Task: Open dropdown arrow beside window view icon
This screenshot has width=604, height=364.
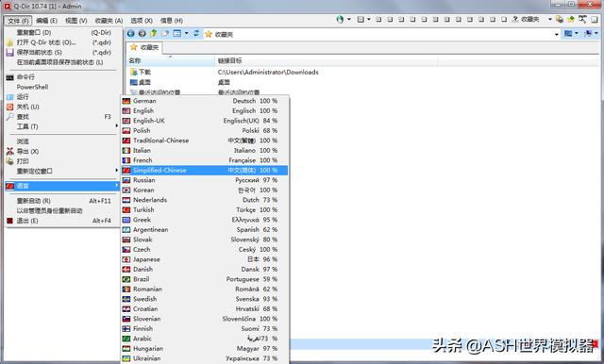Action: click(187, 33)
